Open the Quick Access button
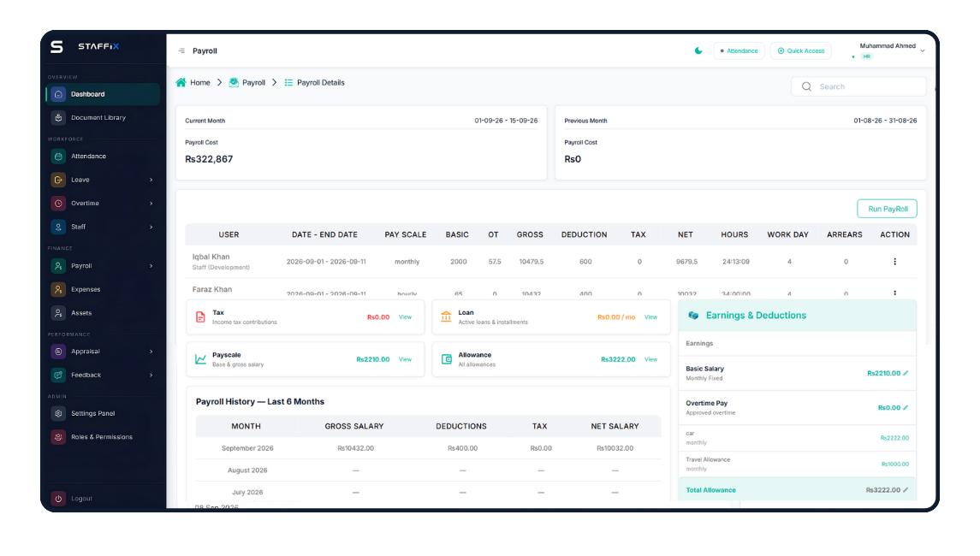Image resolution: width=980 pixels, height=556 pixels. (x=800, y=50)
